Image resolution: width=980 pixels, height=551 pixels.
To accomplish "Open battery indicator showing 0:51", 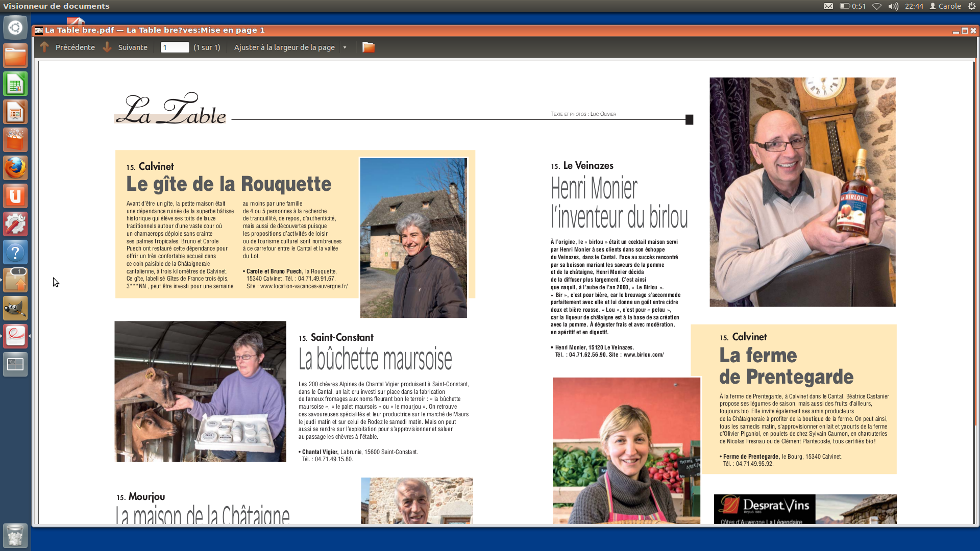I will (x=853, y=6).
